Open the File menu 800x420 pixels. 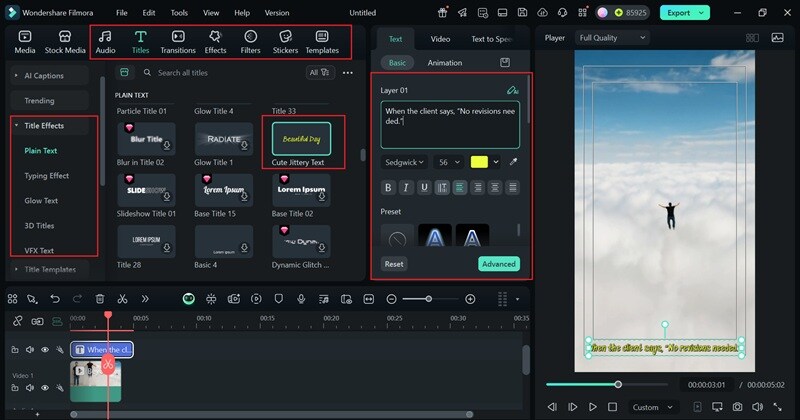(121, 13)
